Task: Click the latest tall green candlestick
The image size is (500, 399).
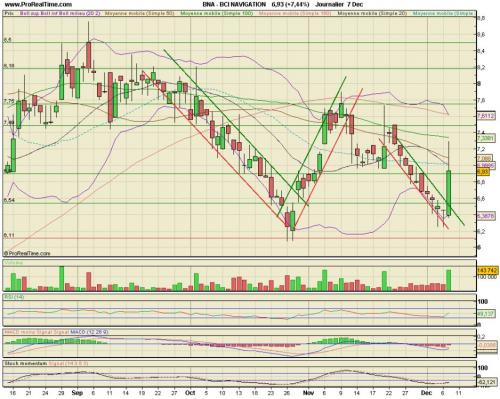Action: (x=449, y=193)
